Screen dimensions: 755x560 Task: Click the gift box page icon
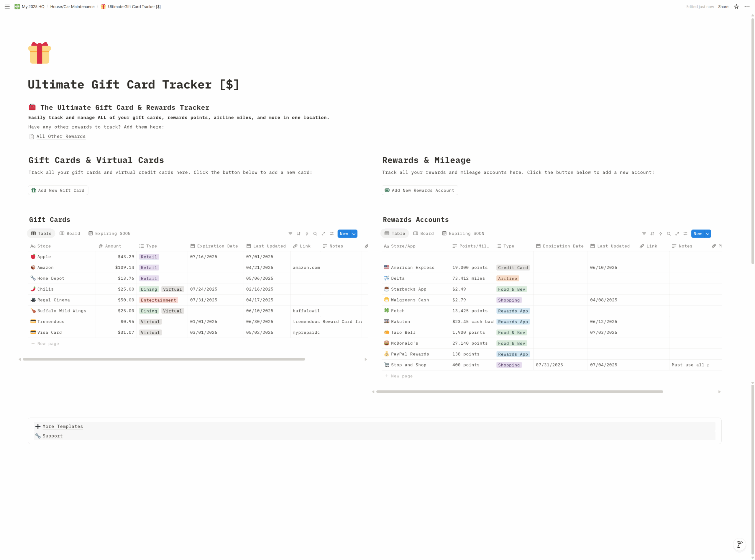tap(40, 53)
